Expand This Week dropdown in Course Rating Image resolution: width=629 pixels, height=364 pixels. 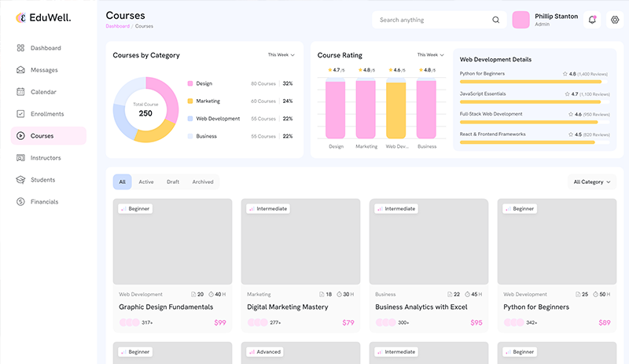coord(430,55)
